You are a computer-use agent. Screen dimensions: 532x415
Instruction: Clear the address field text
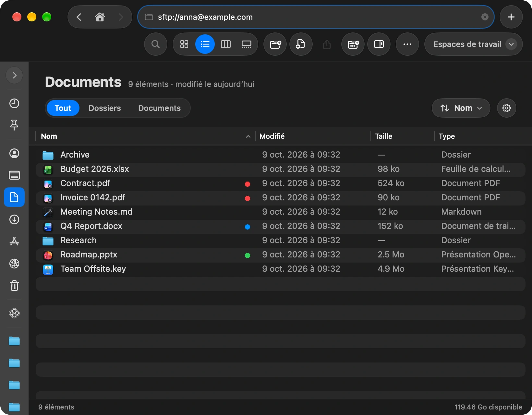pos(485,17)
